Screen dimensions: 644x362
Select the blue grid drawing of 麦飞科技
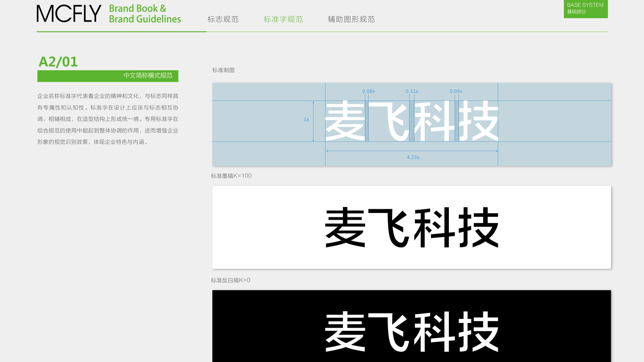[412, 124]
